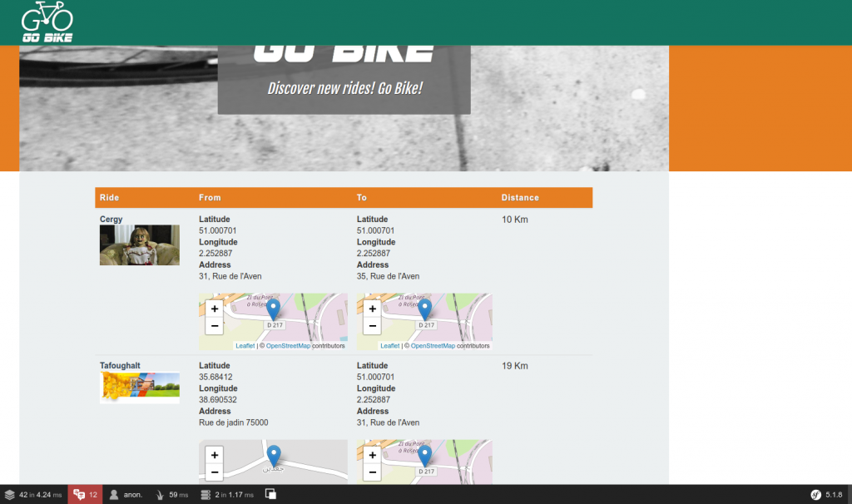Click the marker pin on Cergy From map
The width and height of the screenshot is (852, 504).
273,310
